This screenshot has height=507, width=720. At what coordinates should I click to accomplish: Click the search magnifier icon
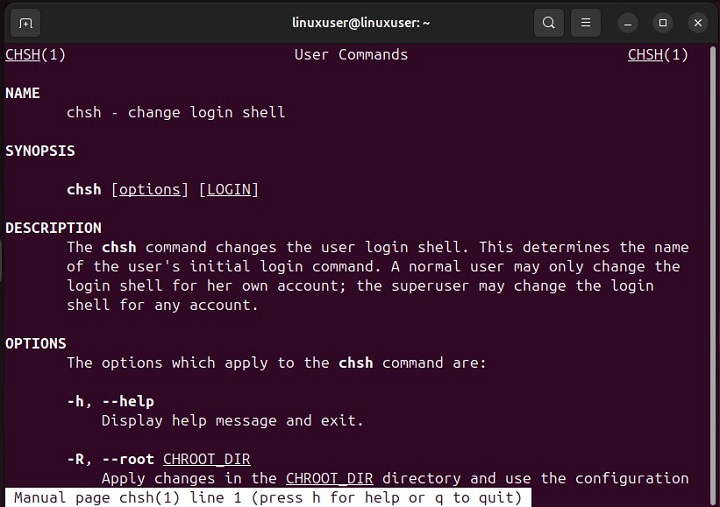pos(548,22)
